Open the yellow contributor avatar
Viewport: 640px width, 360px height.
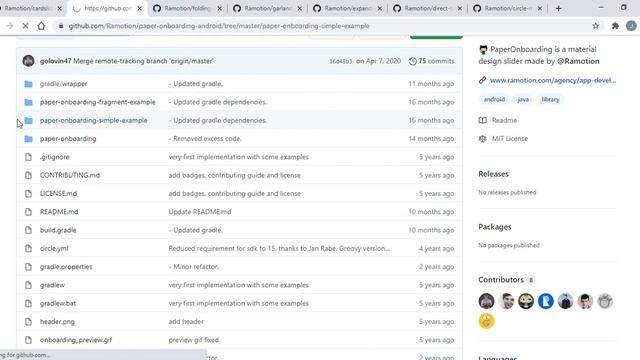(x=486, y=321)
